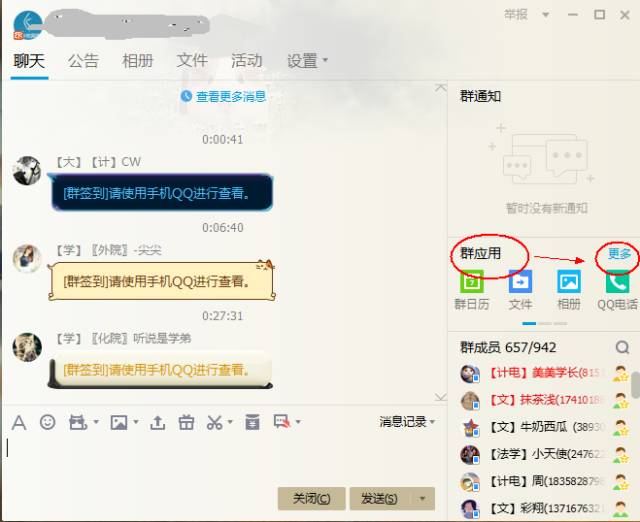Image resolution: width=640 pixels, height=522 pixels.
Task: Switch to the 公告 tab
Action: pos(83,61)
